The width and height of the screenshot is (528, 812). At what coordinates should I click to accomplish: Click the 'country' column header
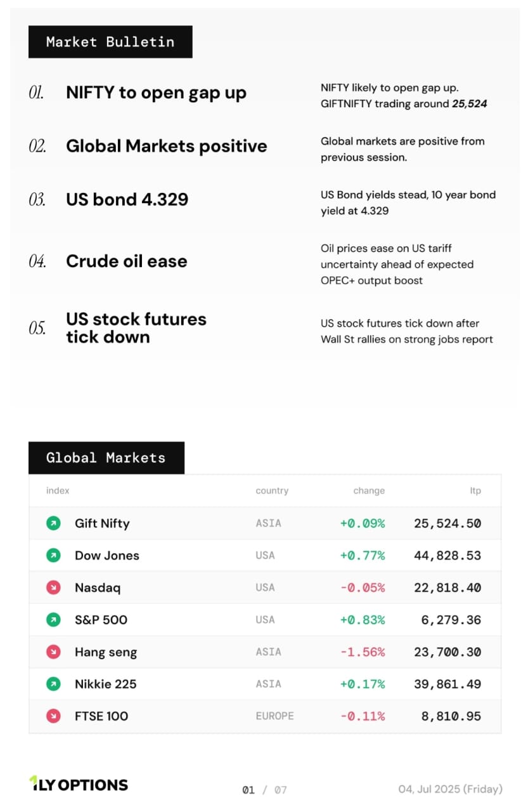pyautogui.click(x=272, y=490)
